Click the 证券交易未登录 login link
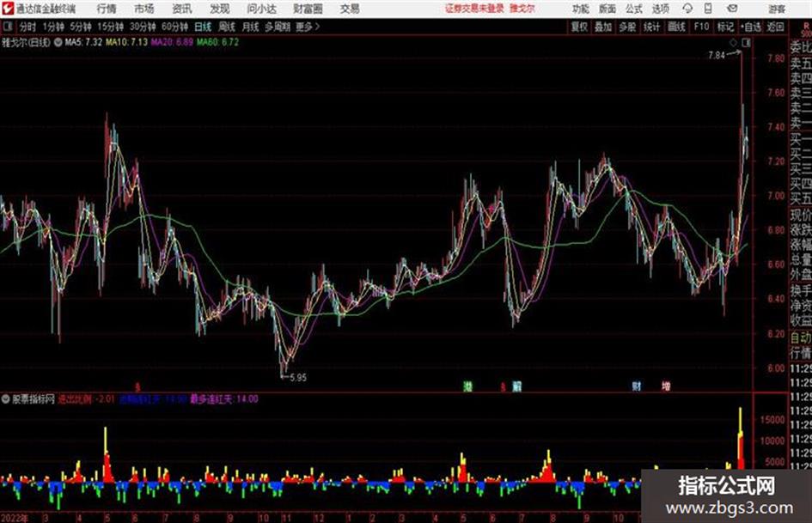 point(474,9)
